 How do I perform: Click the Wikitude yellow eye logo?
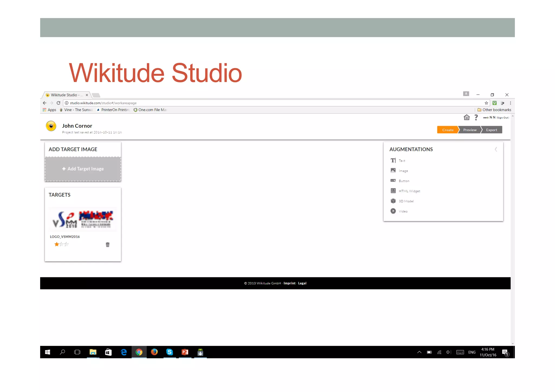click(x=51, y=126)
